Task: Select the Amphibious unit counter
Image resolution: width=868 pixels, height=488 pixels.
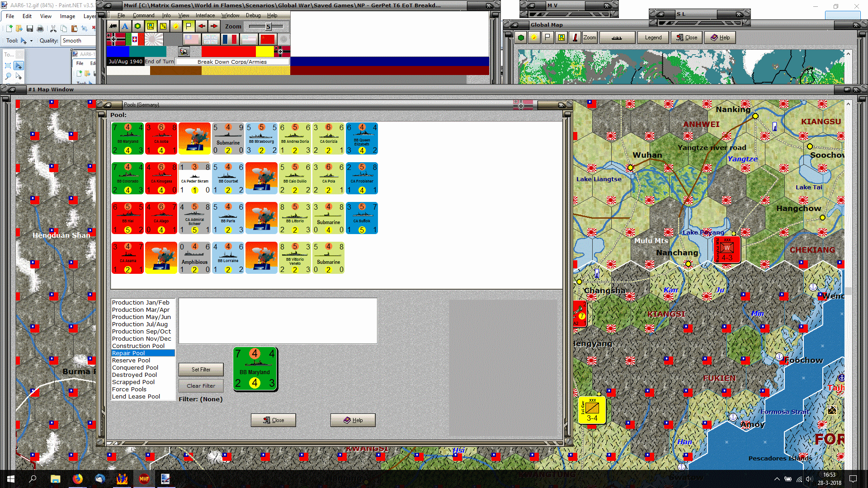Action: tap(194, 258)
